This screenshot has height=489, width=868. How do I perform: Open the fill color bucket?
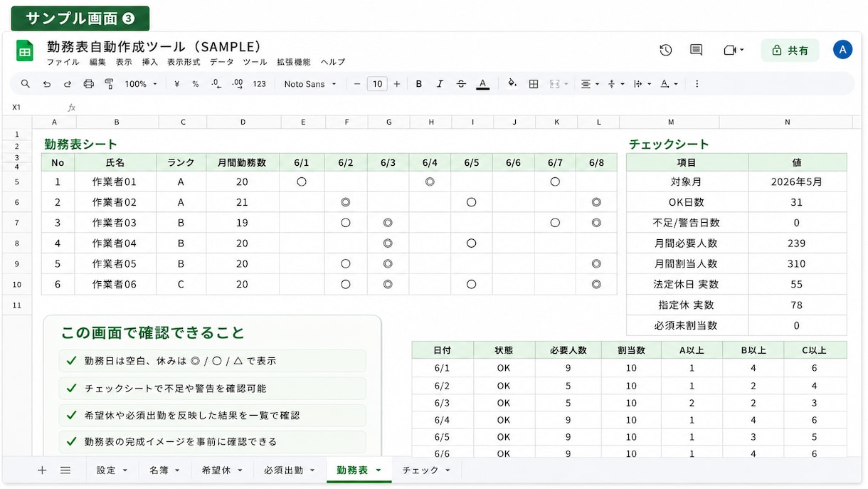click(x=512, y=84)
